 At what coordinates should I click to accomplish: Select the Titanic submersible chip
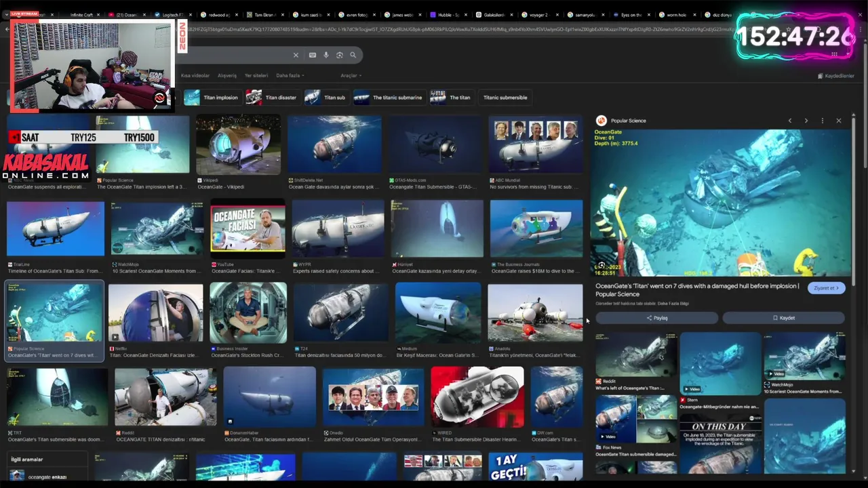(x=505, y=98)
